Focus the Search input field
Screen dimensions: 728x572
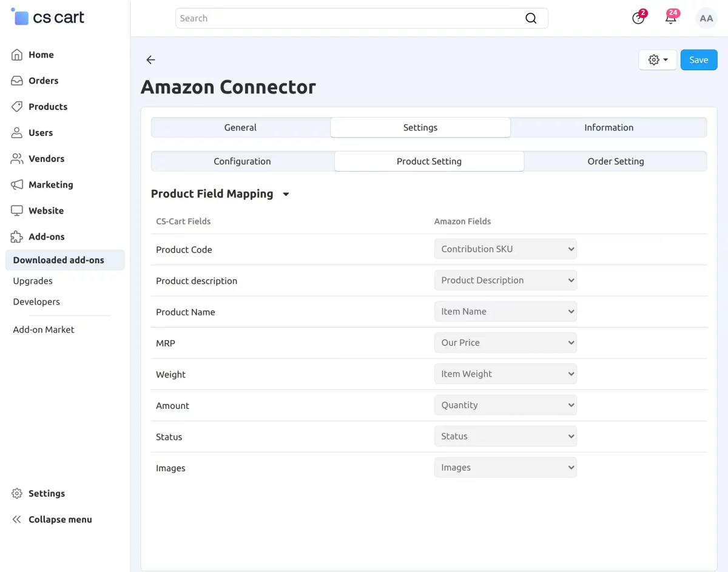click(362, 18)
